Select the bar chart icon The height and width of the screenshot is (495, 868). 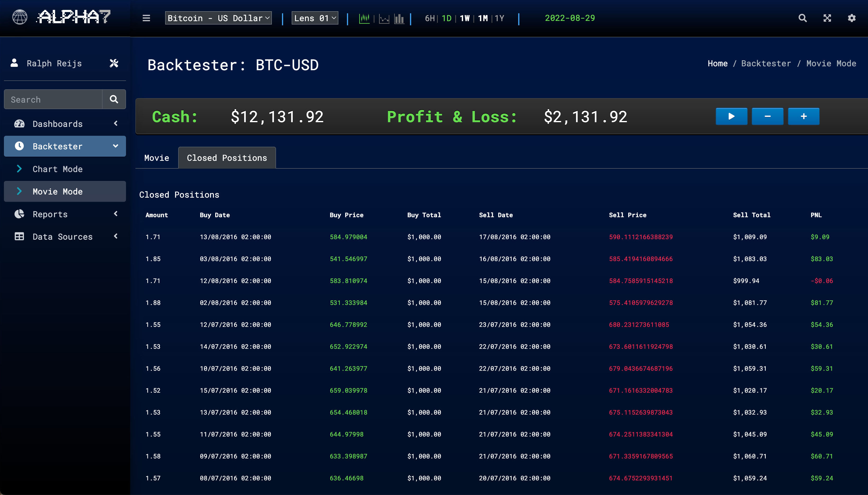click(x=399, y=19)
